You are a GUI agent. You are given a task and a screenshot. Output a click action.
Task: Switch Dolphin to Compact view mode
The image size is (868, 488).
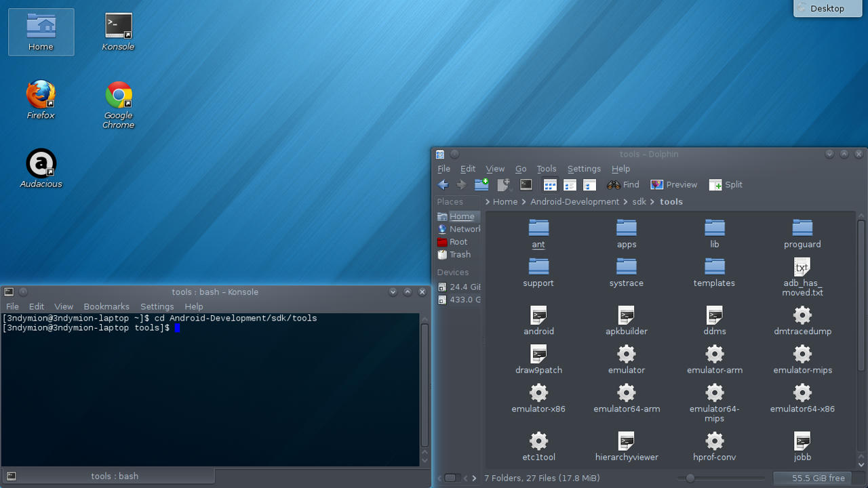coord(570,184)
